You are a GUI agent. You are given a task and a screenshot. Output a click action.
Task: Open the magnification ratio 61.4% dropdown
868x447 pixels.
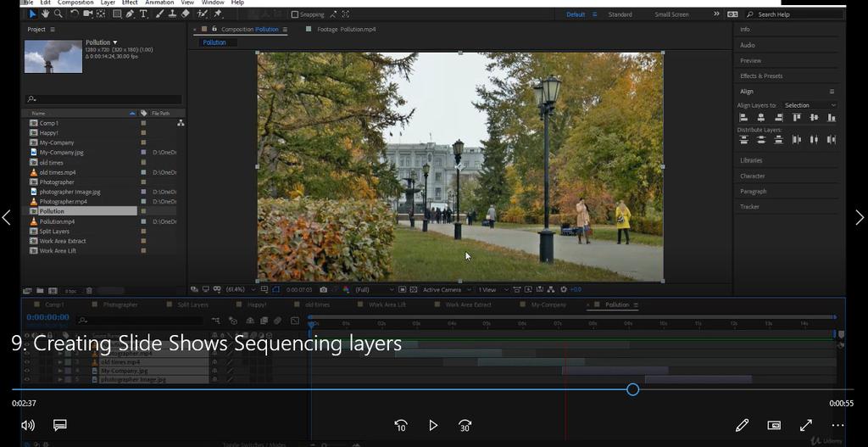coord(242,289)
